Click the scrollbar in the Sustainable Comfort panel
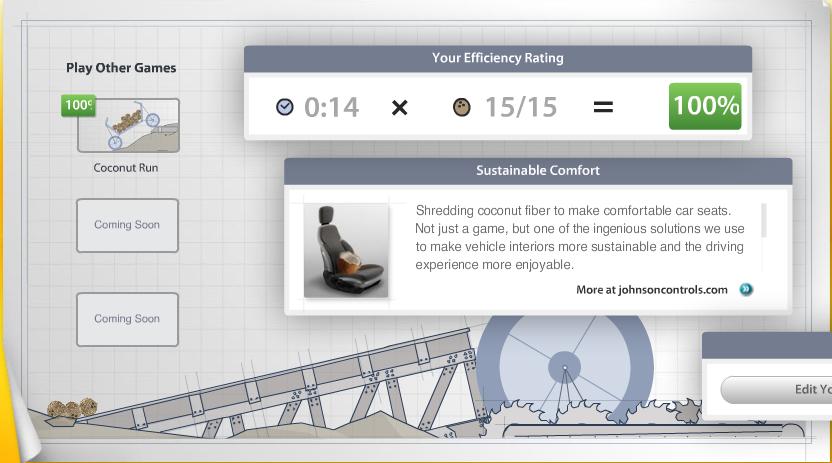This screenshot has width=832, height=463. pos(764,221)
